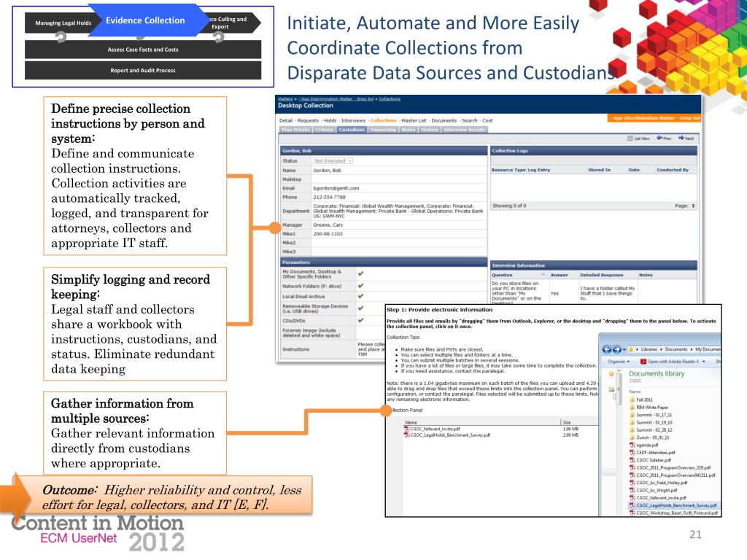The image size is (747, 560).
Task: Click Matters breadcrumb link
Action: [285, 99]
